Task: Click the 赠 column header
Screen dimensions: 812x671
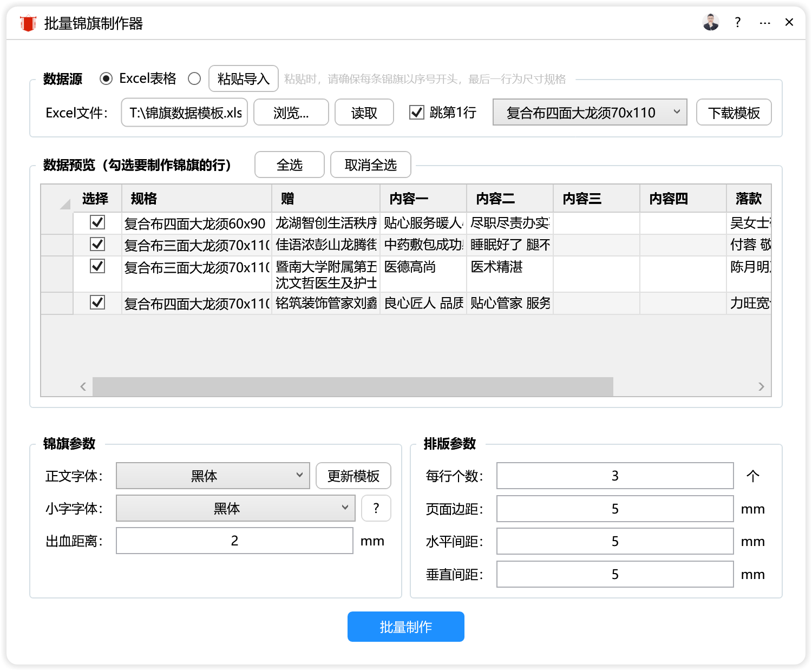Action: coord(326,199)
